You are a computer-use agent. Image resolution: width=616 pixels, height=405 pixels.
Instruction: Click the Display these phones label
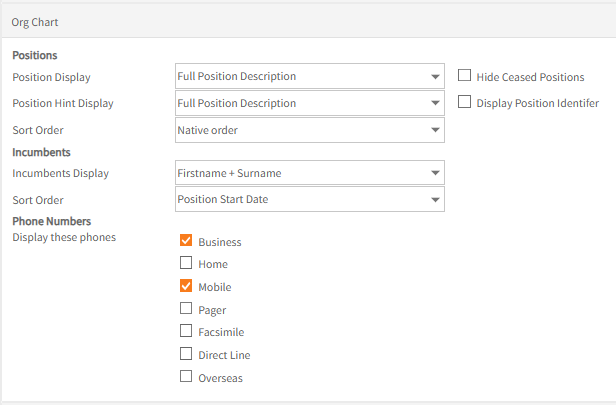point(63,237)
